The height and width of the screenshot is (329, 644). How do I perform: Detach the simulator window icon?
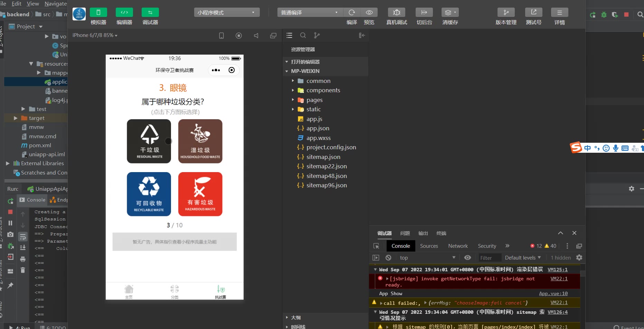click(273, 36)
